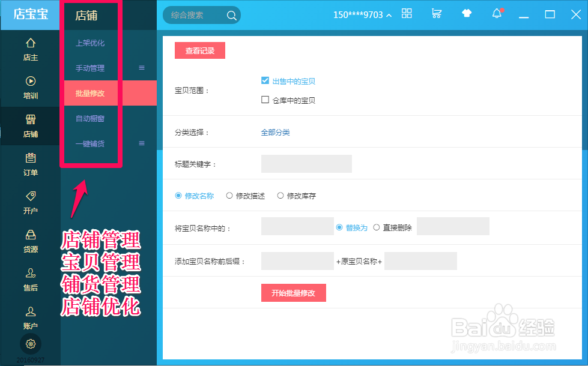Check 出售中的宝贝 checkbox
The width and height of the screenshot is (588, 366).
click(265, 80)
